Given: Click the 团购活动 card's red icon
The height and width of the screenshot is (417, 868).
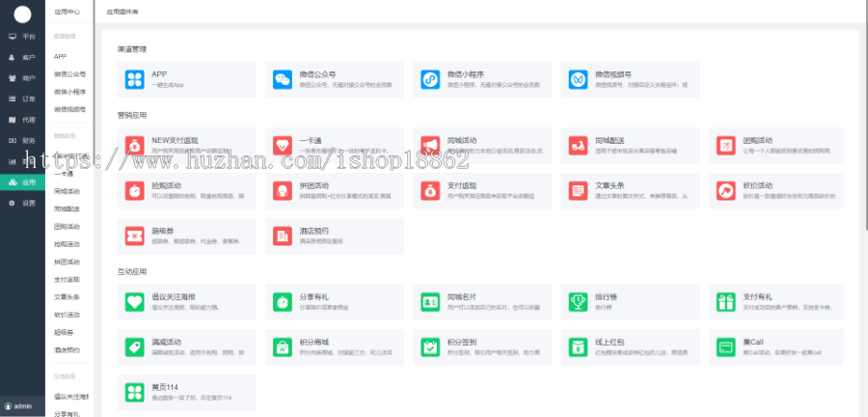Looking at the screenshot, I should [725, 146].
